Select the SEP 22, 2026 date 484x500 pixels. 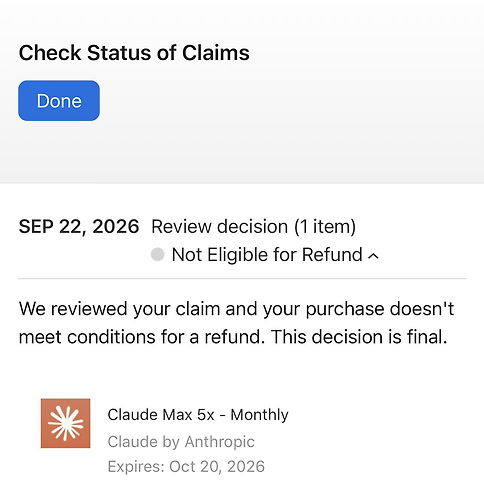(x=79, y=227)
